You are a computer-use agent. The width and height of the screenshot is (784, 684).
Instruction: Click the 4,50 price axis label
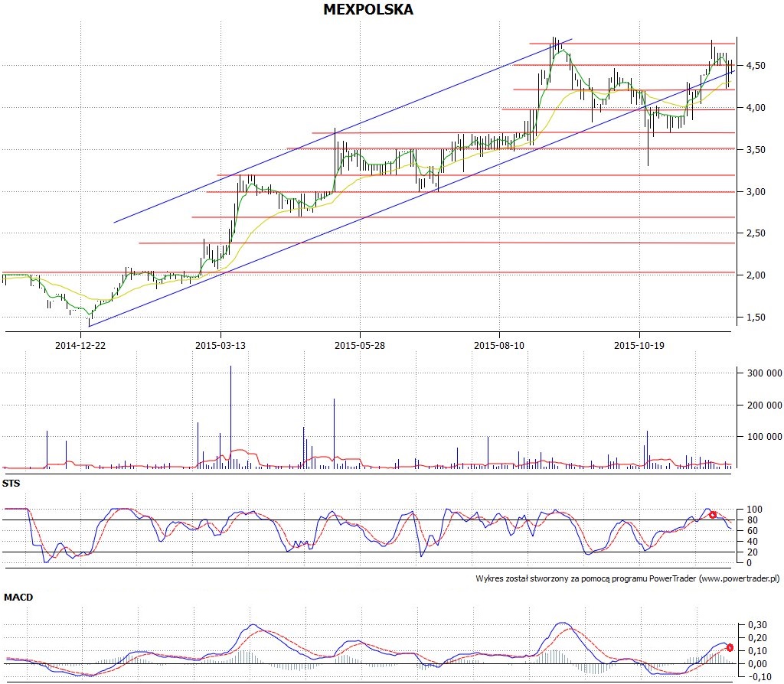tap(756, 66)
